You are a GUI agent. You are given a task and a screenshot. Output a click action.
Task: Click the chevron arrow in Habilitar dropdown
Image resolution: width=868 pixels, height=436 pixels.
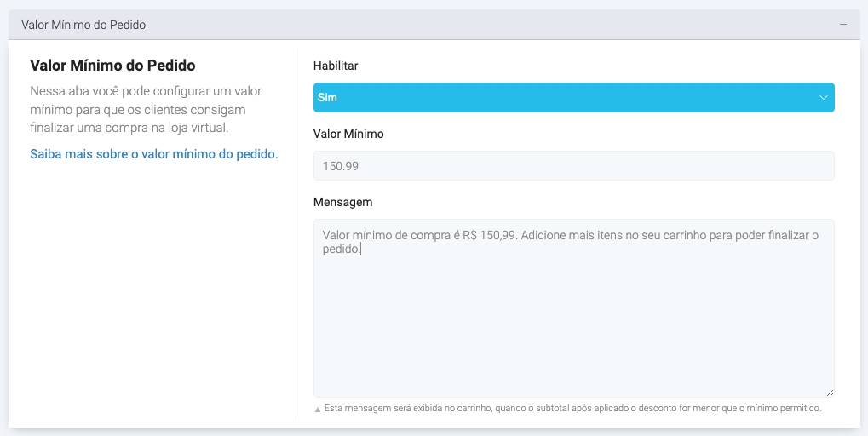click(823, 98)
